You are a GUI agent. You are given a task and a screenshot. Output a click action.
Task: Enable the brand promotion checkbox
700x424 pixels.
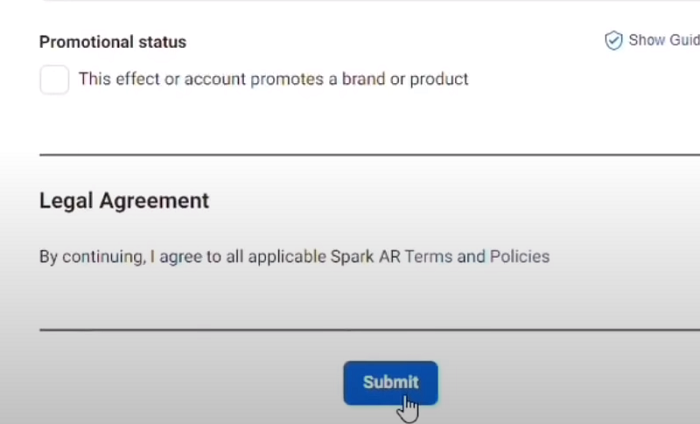54,79
